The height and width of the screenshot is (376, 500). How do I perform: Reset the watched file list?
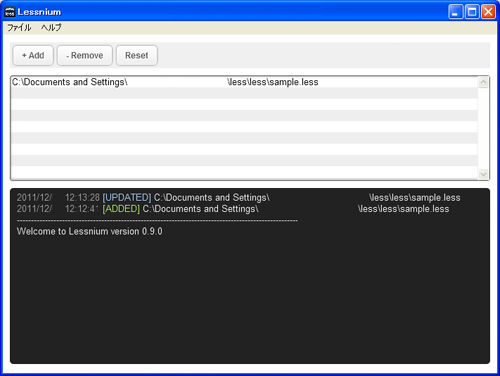[x=137, y=55]
